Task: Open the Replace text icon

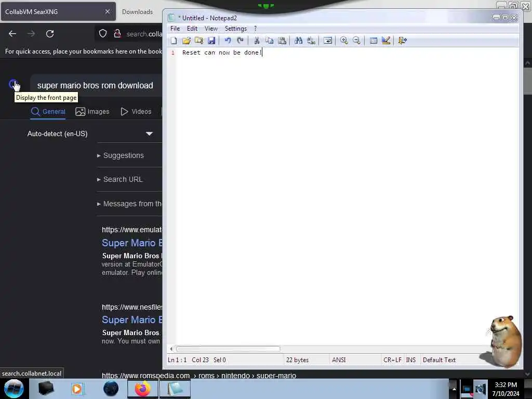Action: point(311,41)
